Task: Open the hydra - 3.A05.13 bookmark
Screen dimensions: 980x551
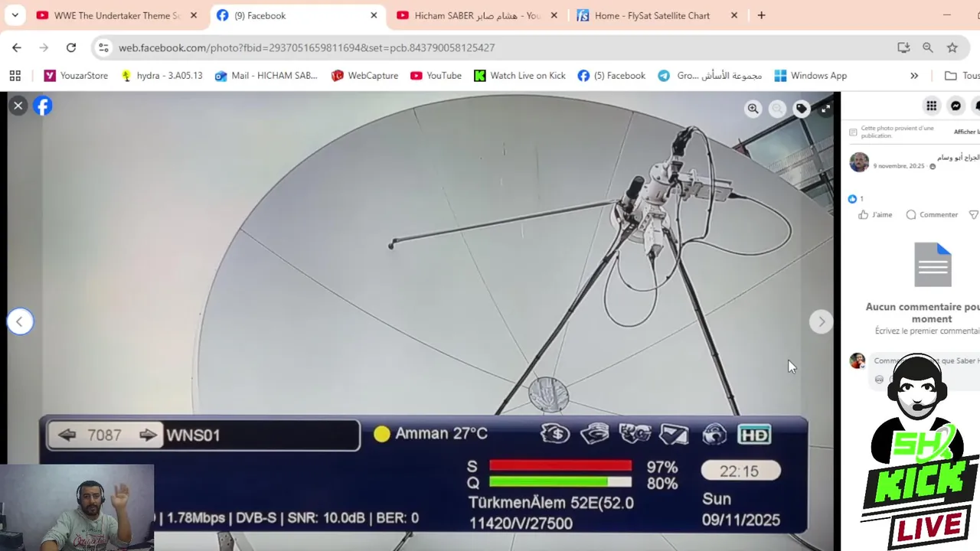Action: coord(162,76)
